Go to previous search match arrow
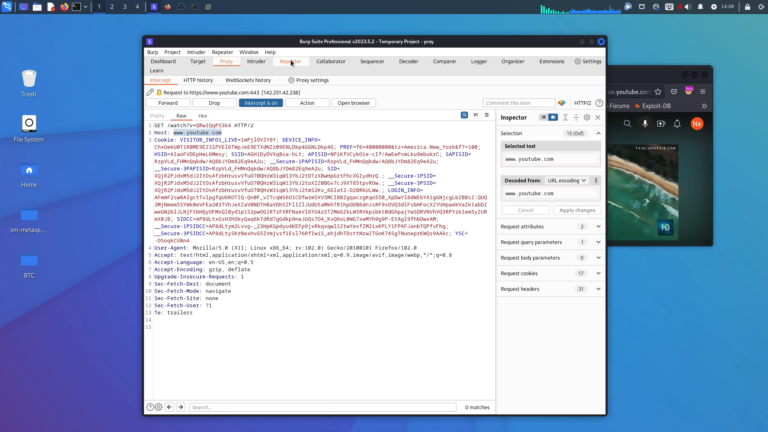The width and height of the screenshot is (768, 432). 169,407
